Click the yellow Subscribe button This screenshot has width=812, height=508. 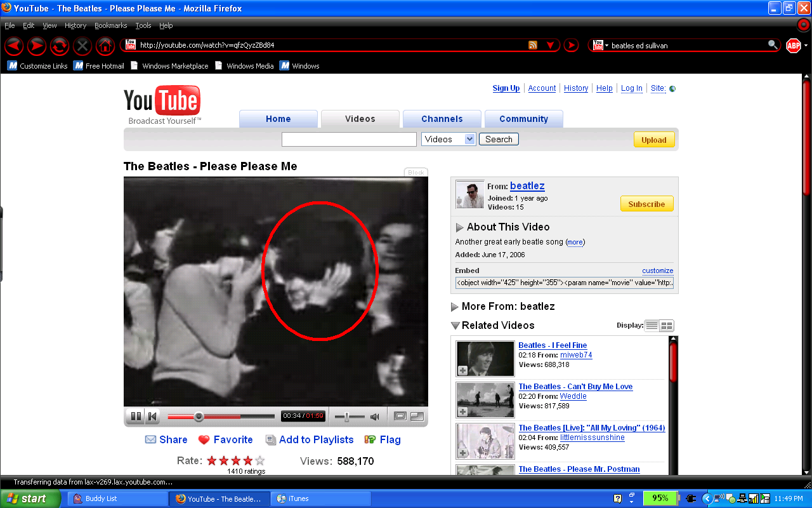click(646, 204)
